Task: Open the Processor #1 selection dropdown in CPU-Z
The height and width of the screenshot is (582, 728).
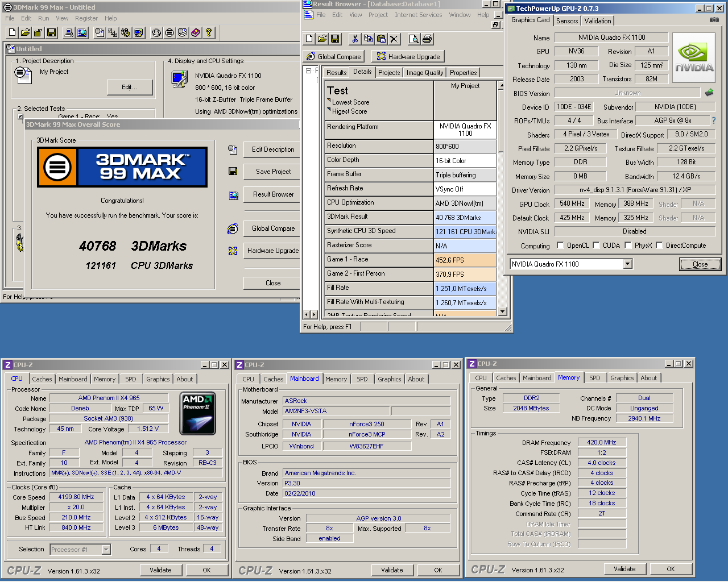Action: pyautogui.click(x=106, y=549)
